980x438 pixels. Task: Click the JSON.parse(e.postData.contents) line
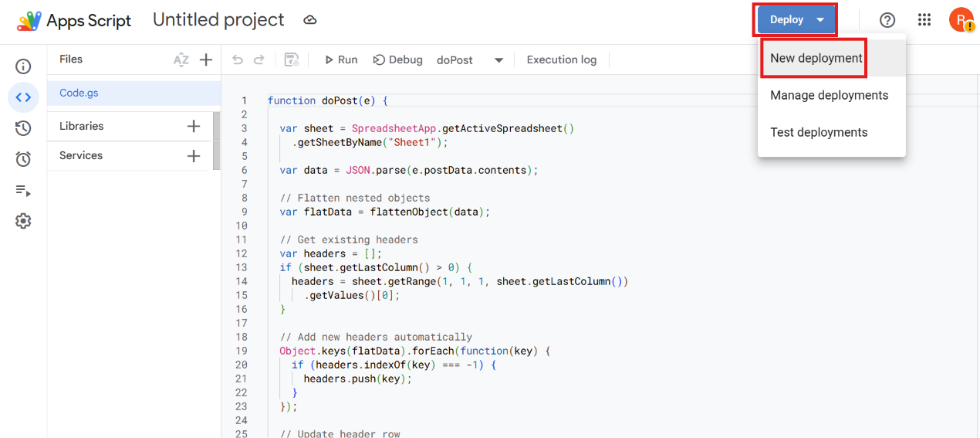tap(408, 170)
